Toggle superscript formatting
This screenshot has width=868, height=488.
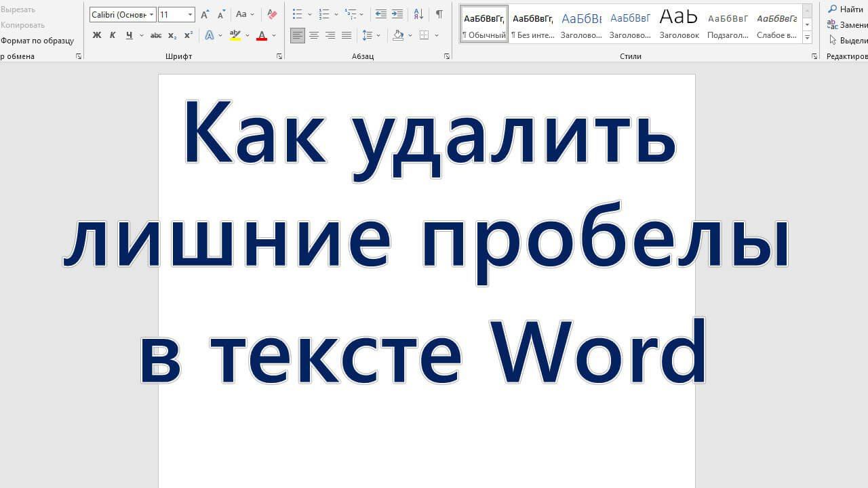pyautogui.click(x=189, y=35)
